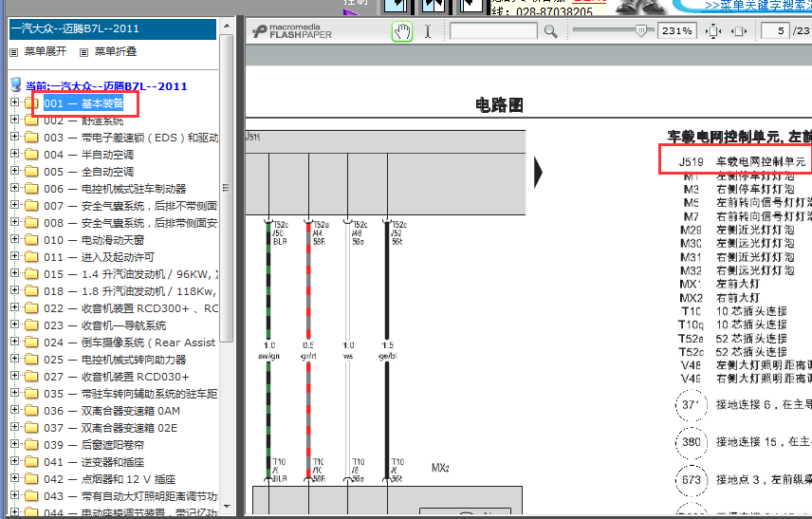
Task: Click folder icon of 023 收音机—导航系统
Action: (x=31, y=325)
